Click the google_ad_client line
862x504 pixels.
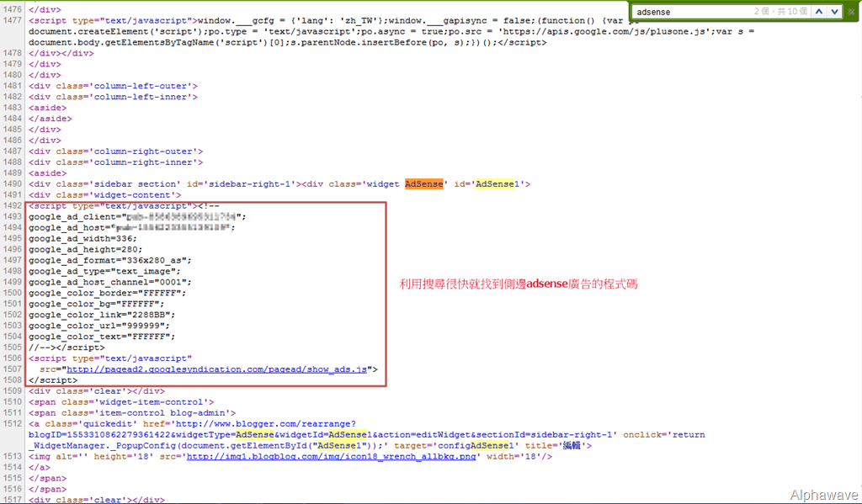pyautogui.click(x=137, y=217)
